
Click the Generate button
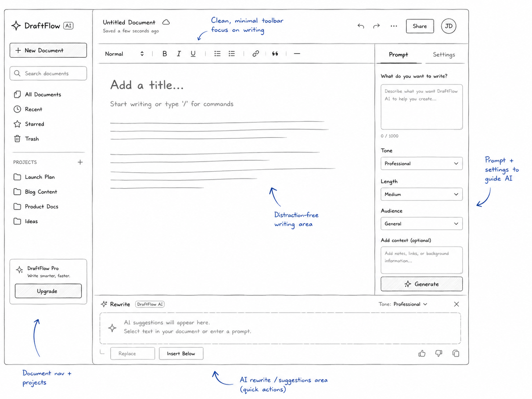[421, 284]
